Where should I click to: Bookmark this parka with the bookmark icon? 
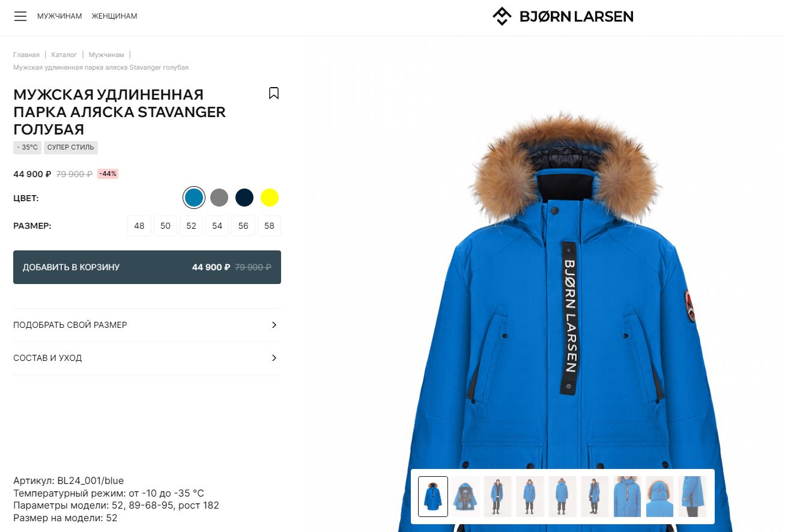274,93
